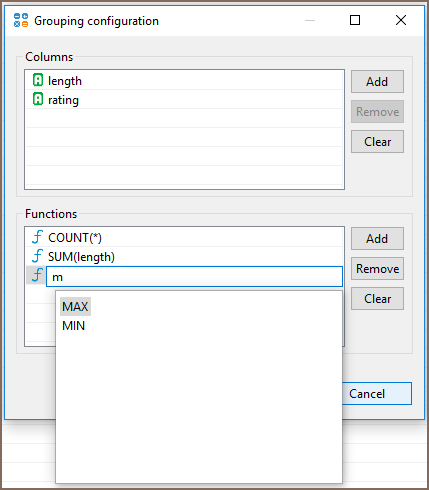Clear all columns in the Columns list
The image size is (429, 490).
377,142
